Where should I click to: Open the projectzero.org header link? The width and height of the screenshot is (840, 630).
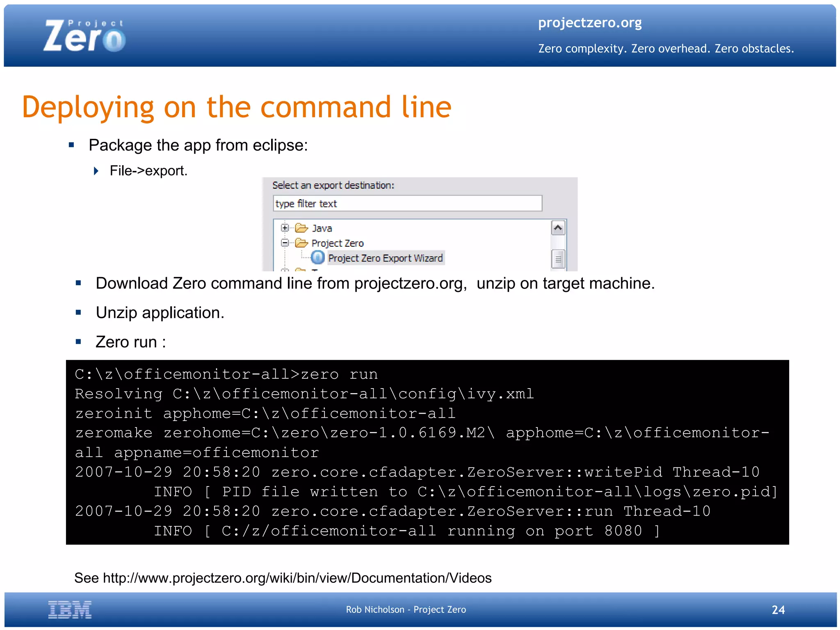pos(590,23)
